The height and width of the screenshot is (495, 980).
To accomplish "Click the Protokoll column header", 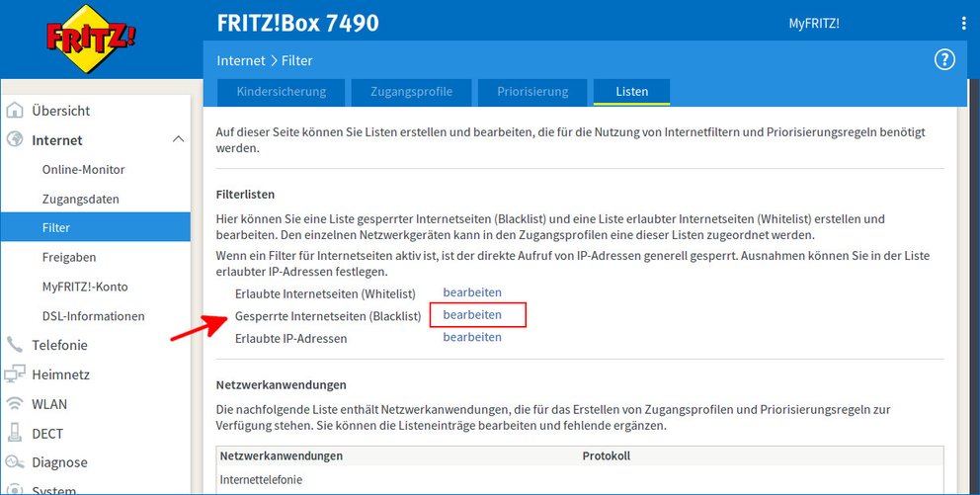I will coord(607,455).
